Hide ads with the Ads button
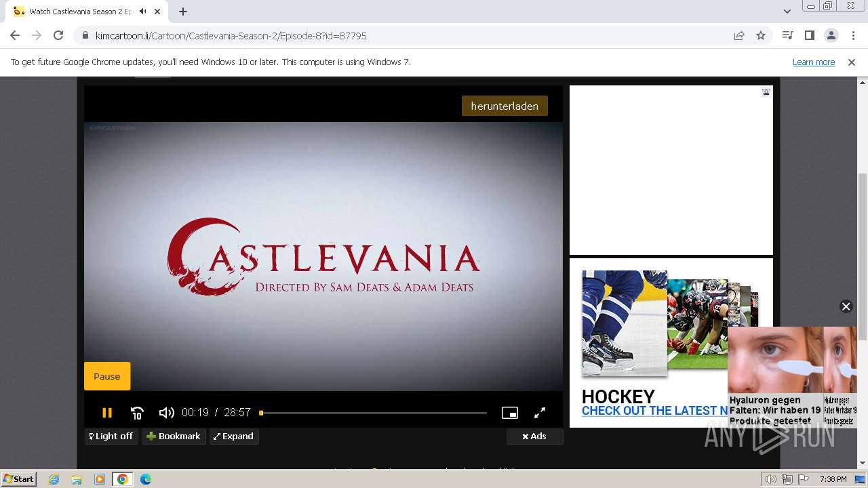 coord(534,436)
